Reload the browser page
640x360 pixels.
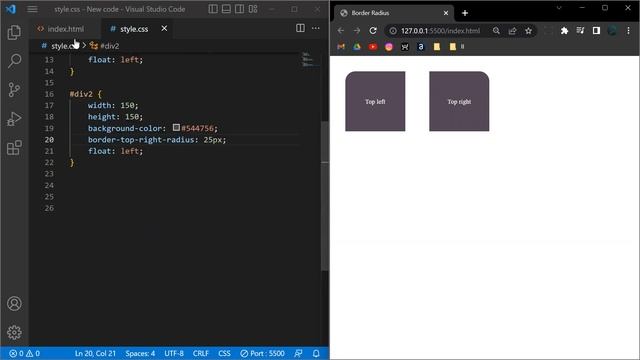click(x=373, y=31)
